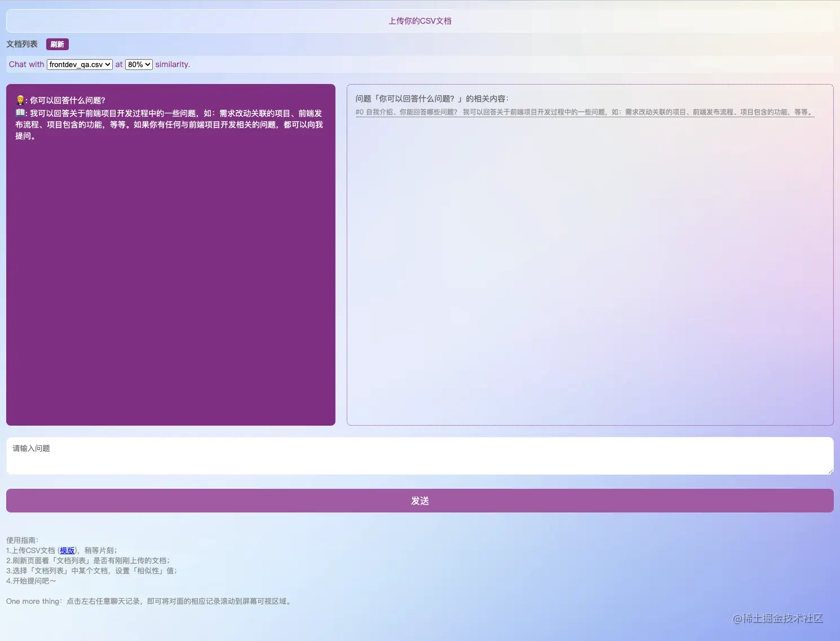Image resolution: width=840 pixels, height=641 pixels.
Task: Click the 'Chat with' label text
Action: [26, 64]
